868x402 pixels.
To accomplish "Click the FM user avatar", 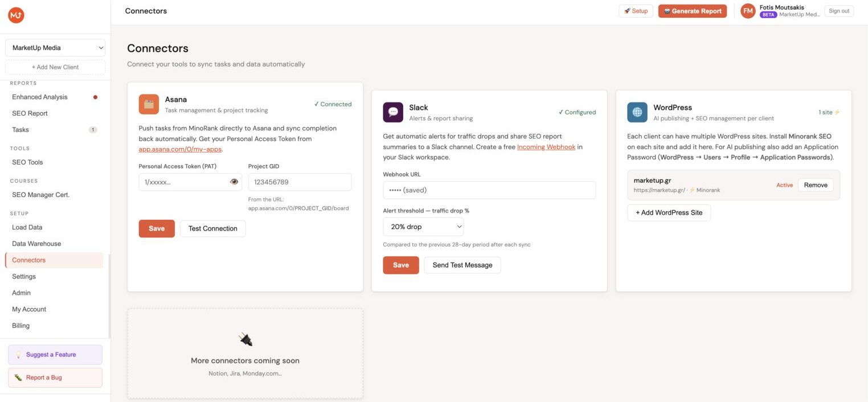I will (x=748, y=11).
